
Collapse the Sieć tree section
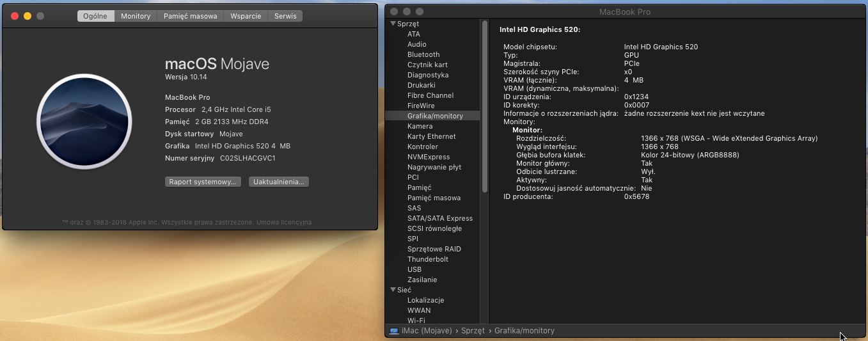coord(393,290)
